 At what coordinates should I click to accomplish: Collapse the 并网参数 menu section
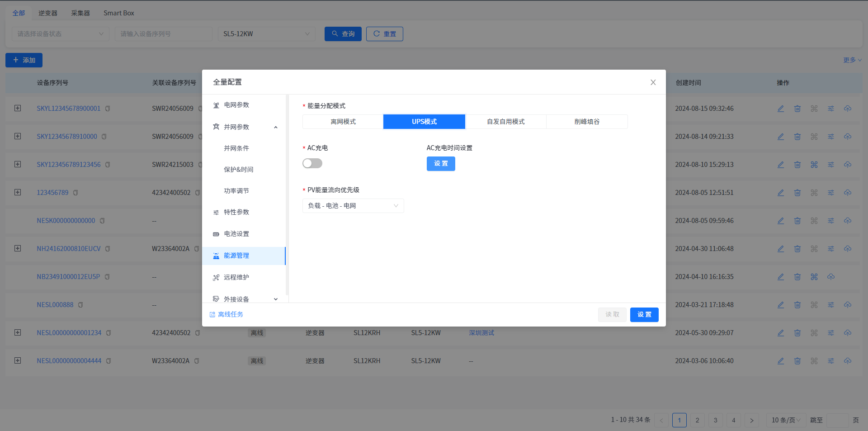click(x=276, y=127)
